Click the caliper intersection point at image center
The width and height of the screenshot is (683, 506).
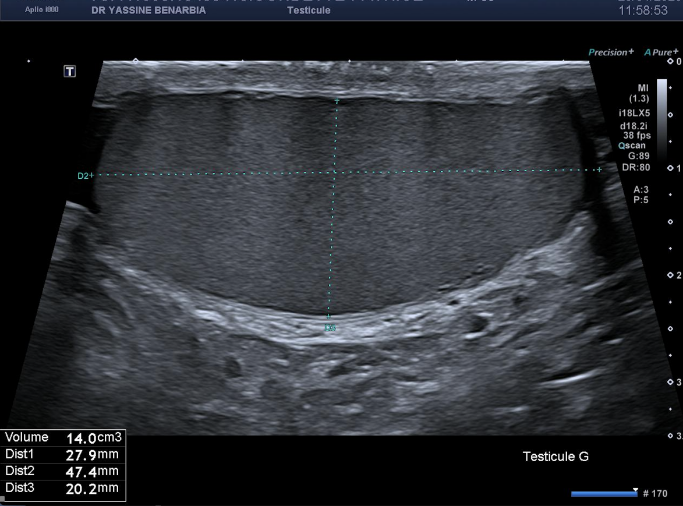(333, 173)
